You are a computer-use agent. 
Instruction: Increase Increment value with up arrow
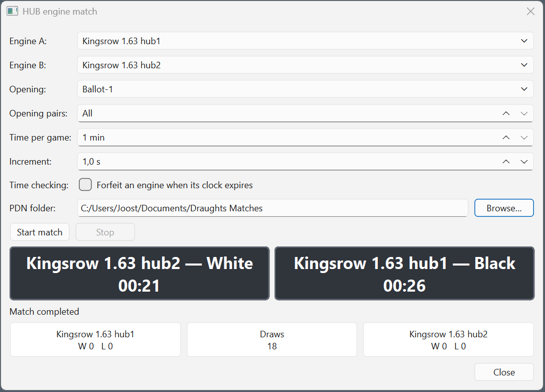point(506,162)
